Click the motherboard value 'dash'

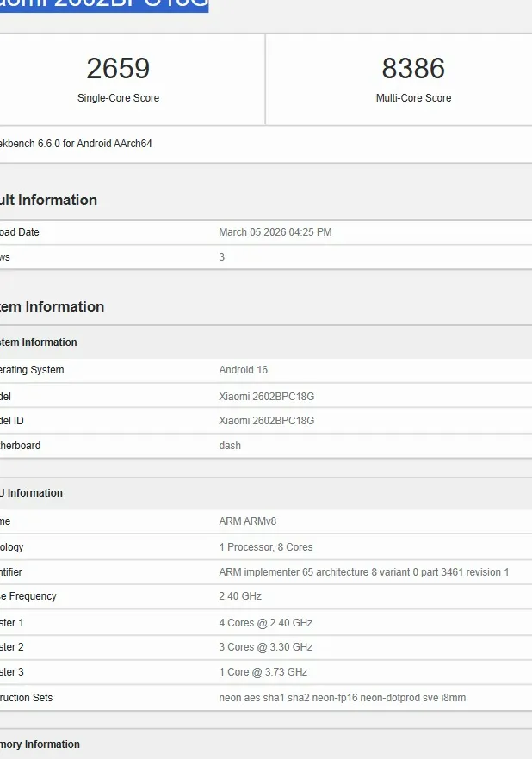pyautogui.click(x=230, y=446)
